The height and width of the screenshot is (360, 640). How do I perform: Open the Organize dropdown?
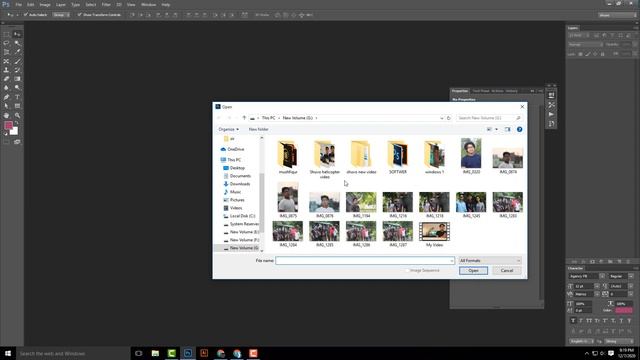[x=229, y=129]
